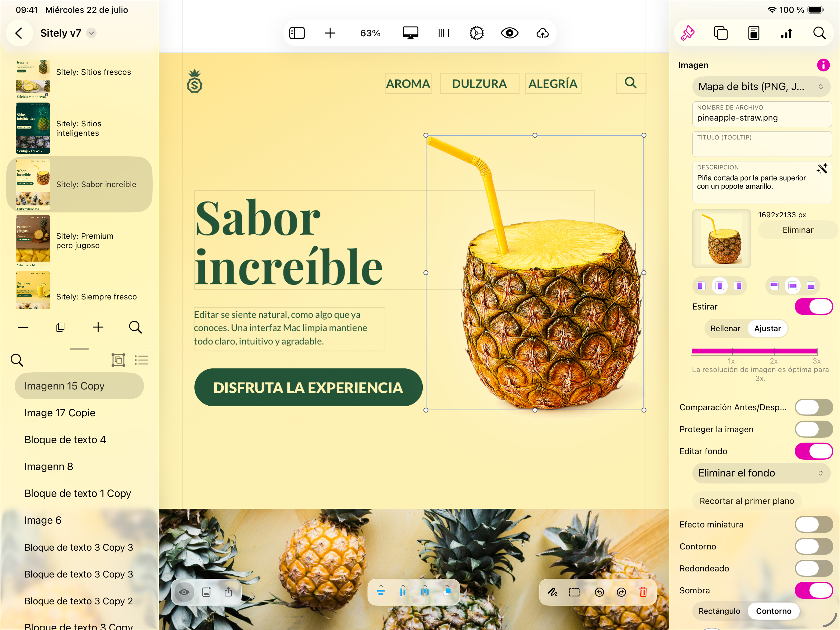Enable the Efecto miniatura switch
Viewport: 840px width, 630px height.
813,524
